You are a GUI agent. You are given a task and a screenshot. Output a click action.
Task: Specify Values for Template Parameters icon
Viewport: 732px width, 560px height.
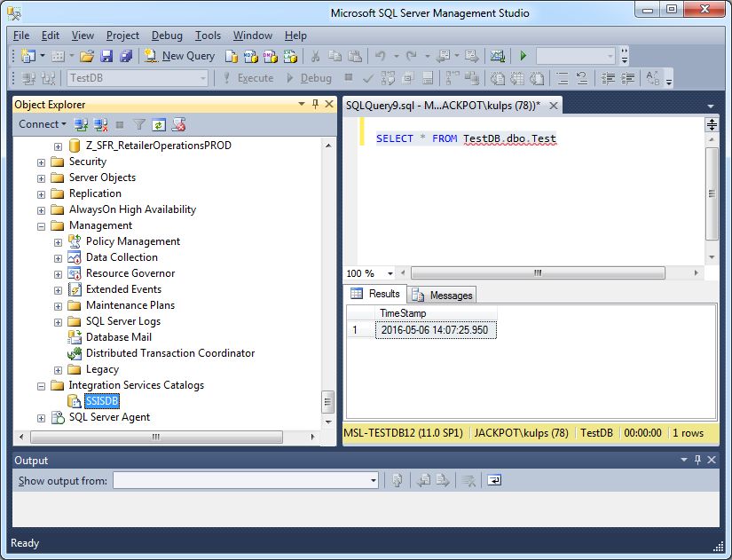click(653, 78)
